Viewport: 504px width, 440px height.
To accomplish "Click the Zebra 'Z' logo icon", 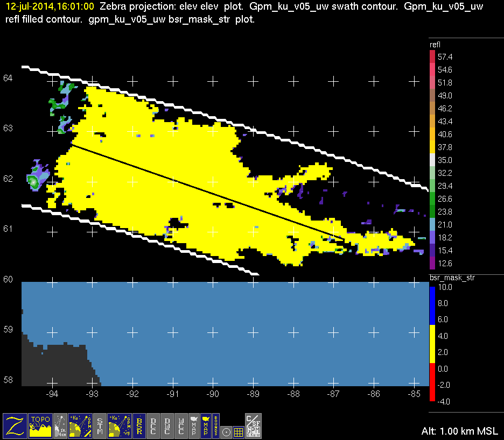I will coord(15,426).
